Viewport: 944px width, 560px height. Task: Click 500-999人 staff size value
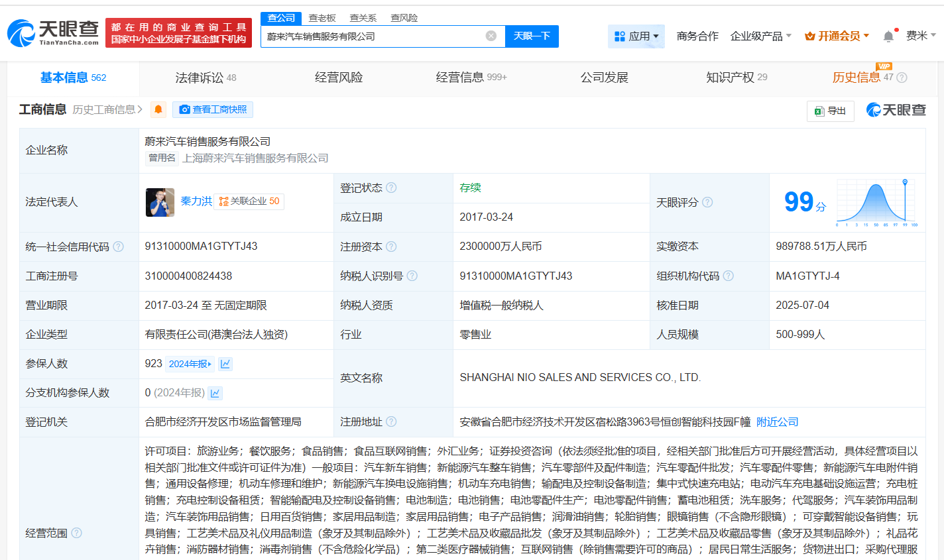800,334
